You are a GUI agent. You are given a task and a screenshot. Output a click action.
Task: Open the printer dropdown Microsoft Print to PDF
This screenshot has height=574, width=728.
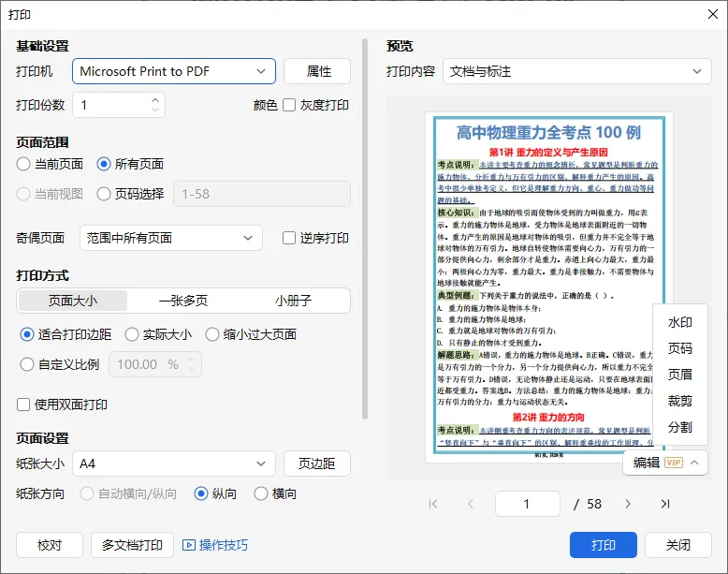pos(174,71)
